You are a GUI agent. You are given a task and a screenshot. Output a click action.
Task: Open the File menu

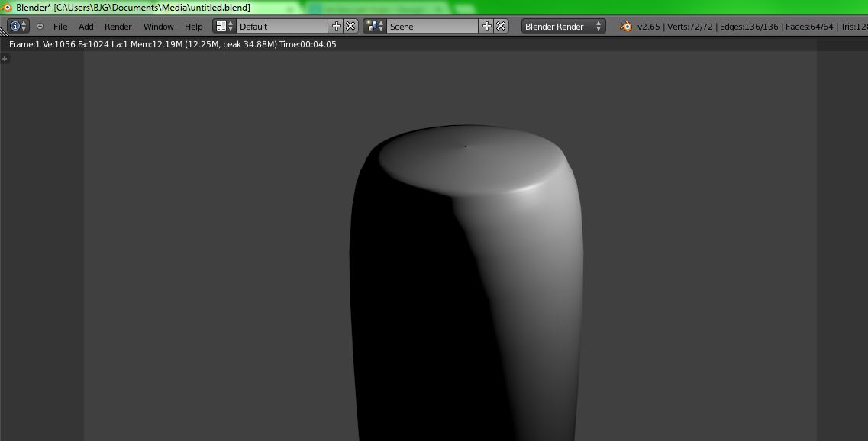click(x=60, y=27)
